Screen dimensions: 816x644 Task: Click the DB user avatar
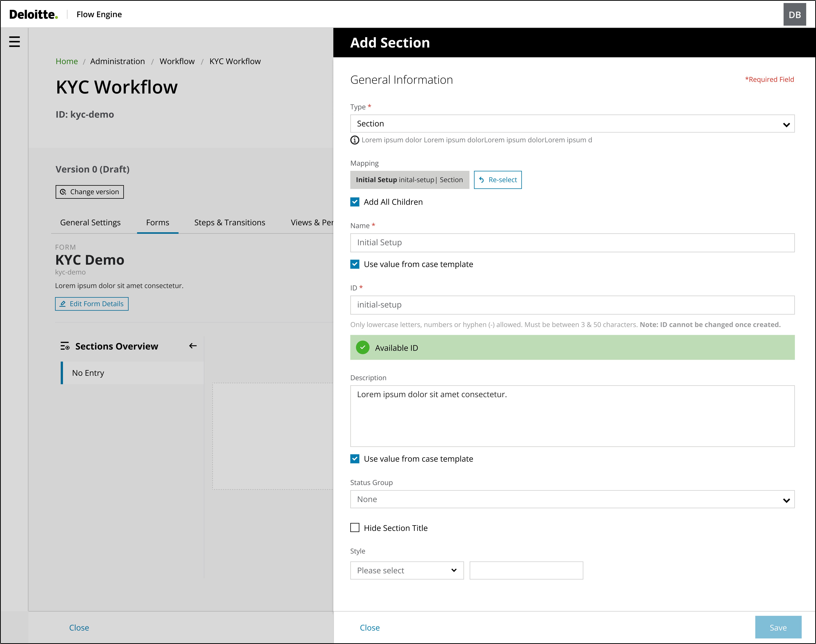pos(794,15)
